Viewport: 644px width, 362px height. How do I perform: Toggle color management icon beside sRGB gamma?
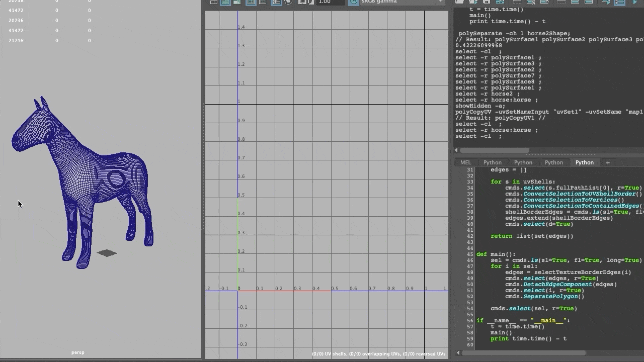[354, 2]
